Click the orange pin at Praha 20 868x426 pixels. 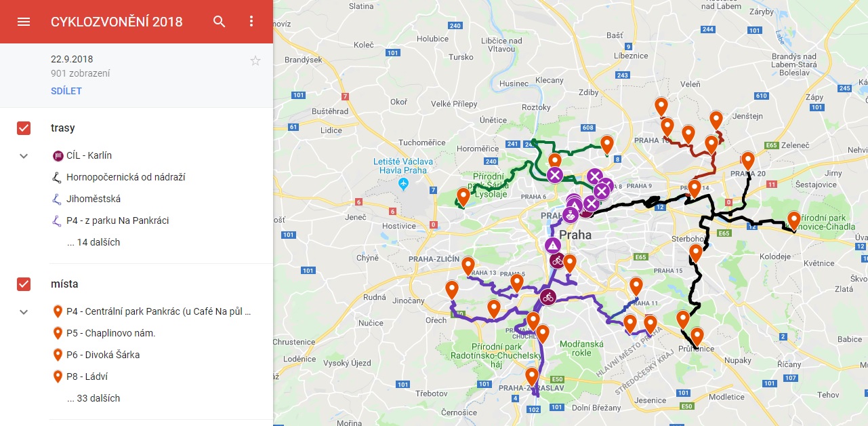click(x=747, y=161)
